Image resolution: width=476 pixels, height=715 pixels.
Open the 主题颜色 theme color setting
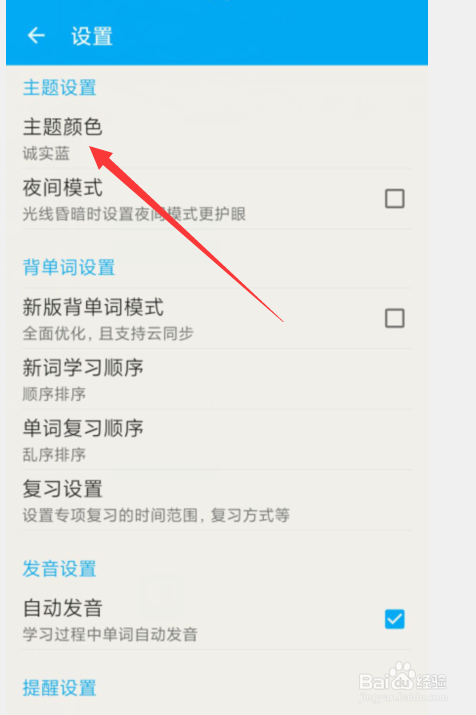(x=217, y=139)
